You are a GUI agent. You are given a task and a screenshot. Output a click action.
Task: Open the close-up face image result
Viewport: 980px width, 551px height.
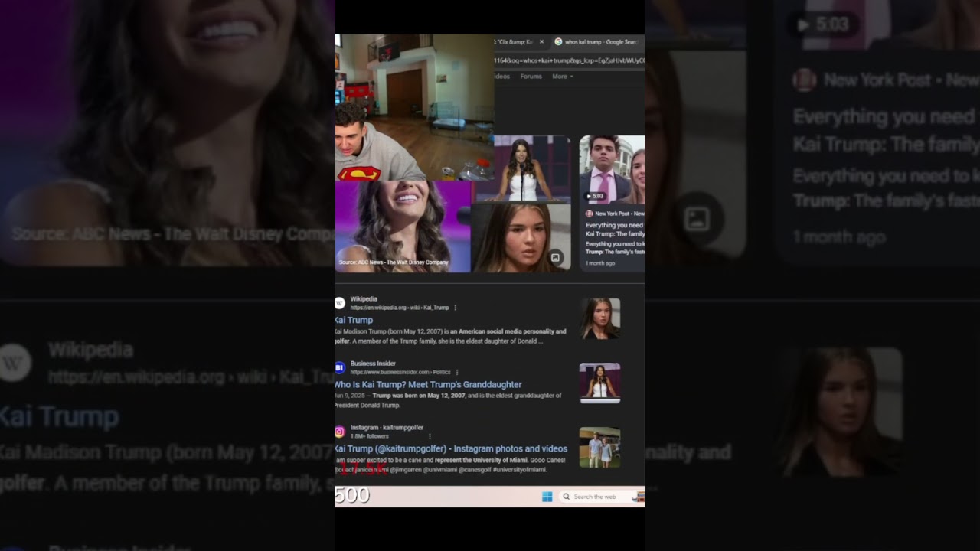tap(521, 238)
